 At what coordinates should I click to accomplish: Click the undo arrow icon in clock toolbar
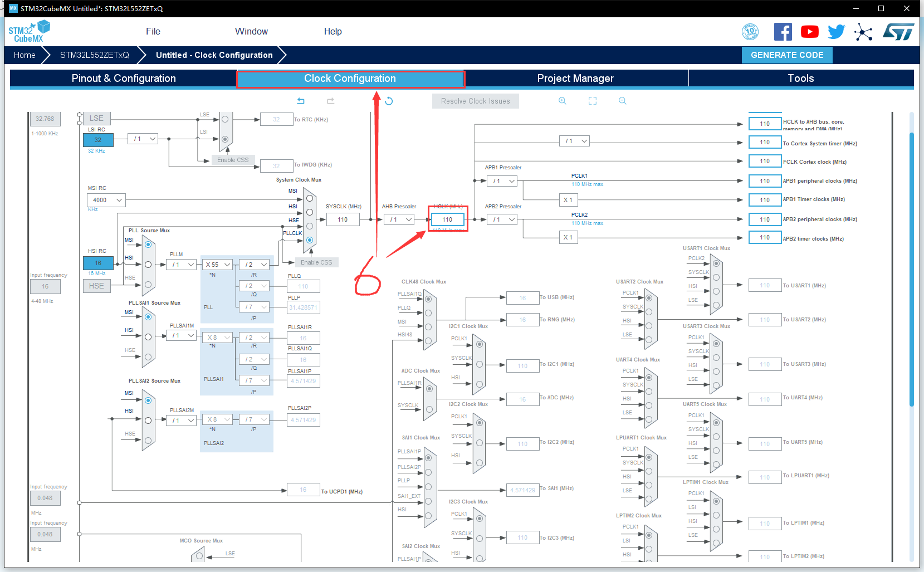tap(301, 101)
